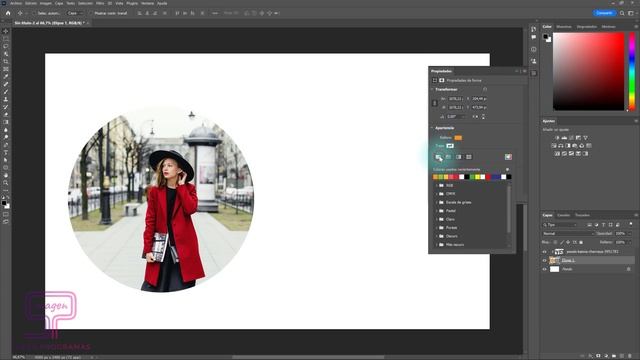Image resolution: width=640 pixels, height=360 pixels.
Task: Switch to the Trazados tab
Action: 582,216
